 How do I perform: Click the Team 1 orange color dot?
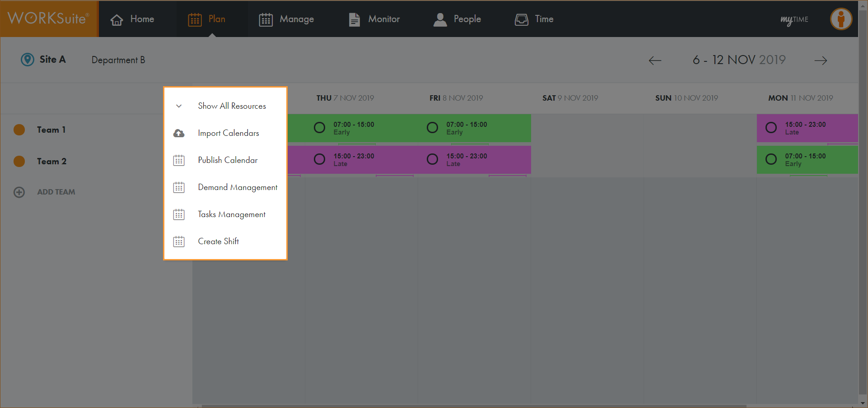19,130
